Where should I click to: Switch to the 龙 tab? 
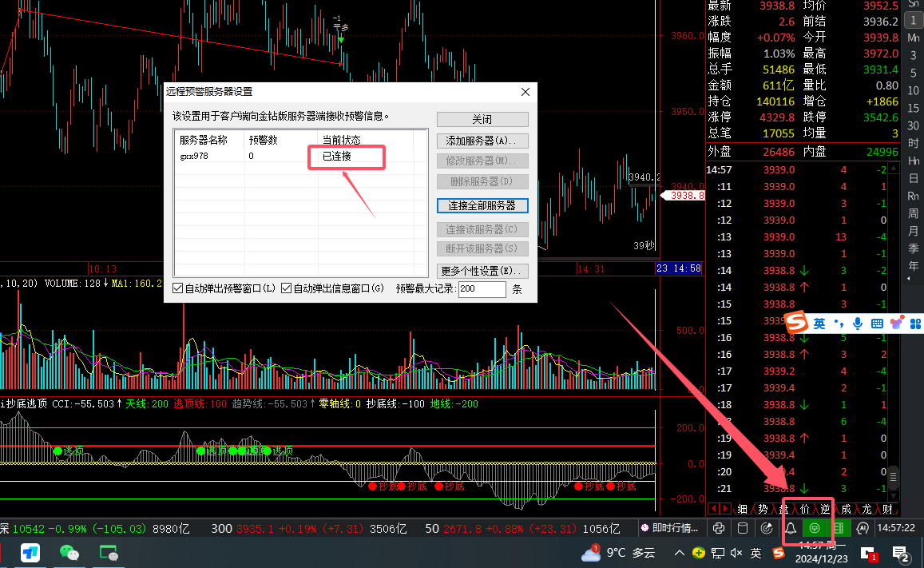coord(866,509)
